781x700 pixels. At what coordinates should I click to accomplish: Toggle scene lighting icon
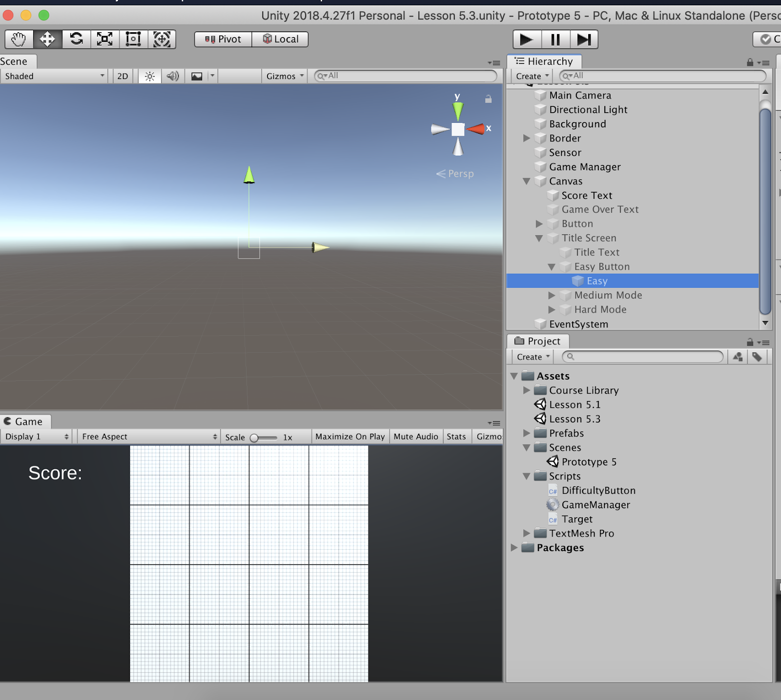click(150, 76)
